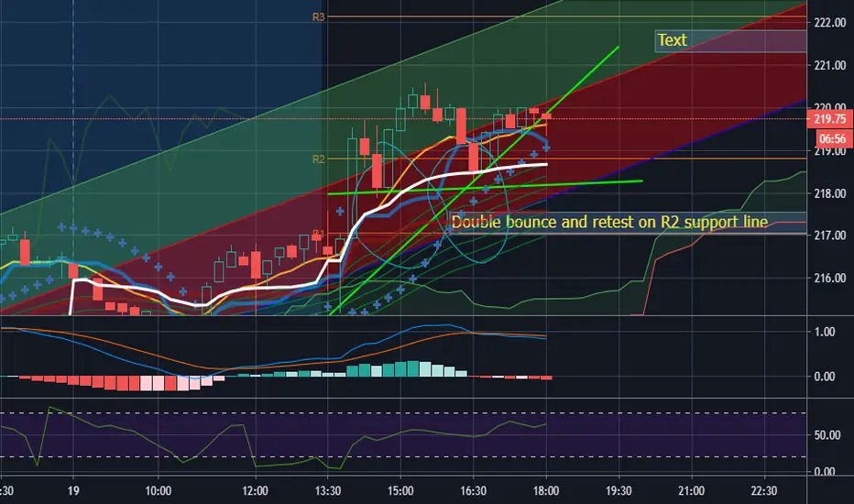Click the 22:30 time axis label
The image size is (854, 504).
(x=764, y=491)
